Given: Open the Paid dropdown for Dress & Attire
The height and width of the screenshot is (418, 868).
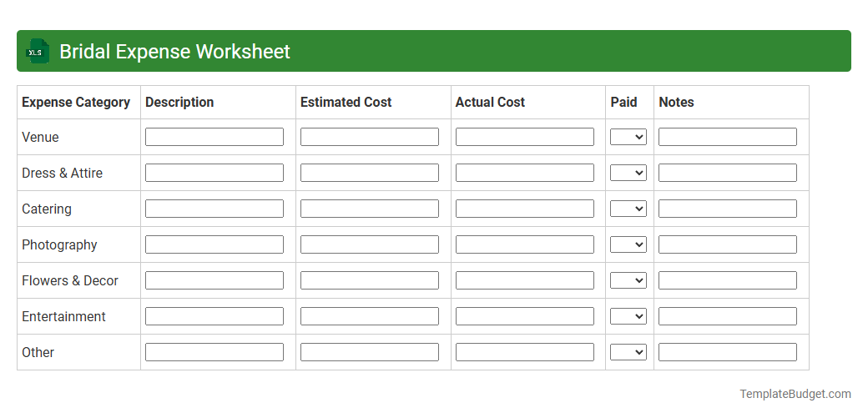Looking at the screenshot, I should [x=628, y=173].
